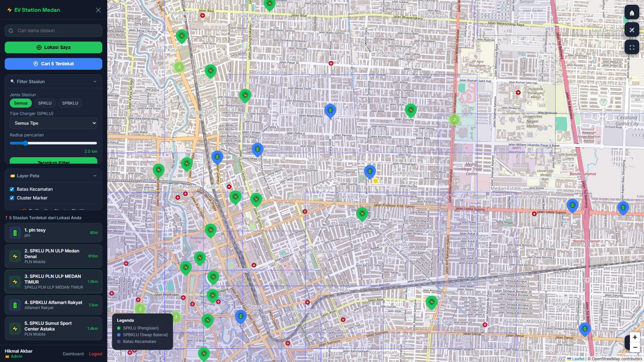
Task: Click the station name search field
Action: 53,31
